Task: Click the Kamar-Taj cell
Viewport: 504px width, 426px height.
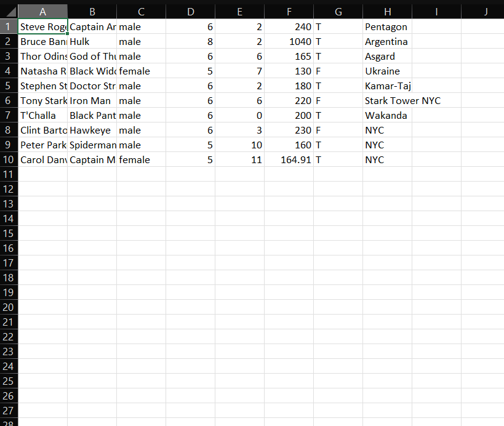Action: pos(387,86)
